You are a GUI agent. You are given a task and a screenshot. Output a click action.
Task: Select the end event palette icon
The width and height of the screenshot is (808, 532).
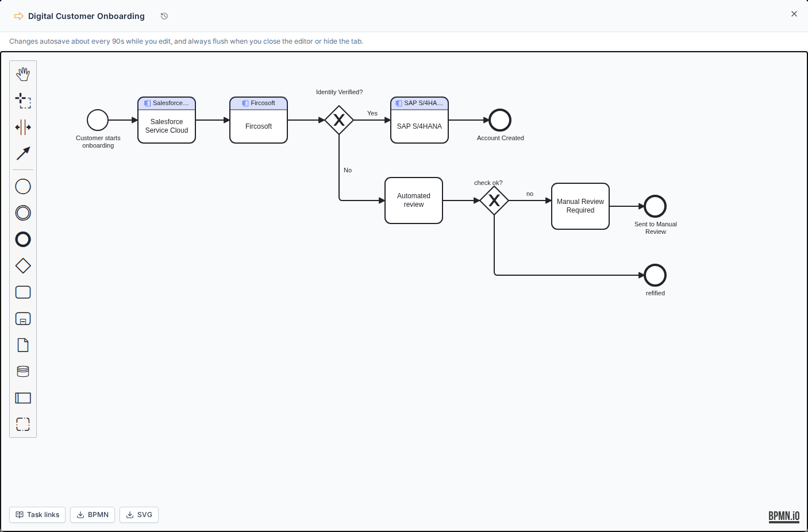click(23, 240)
